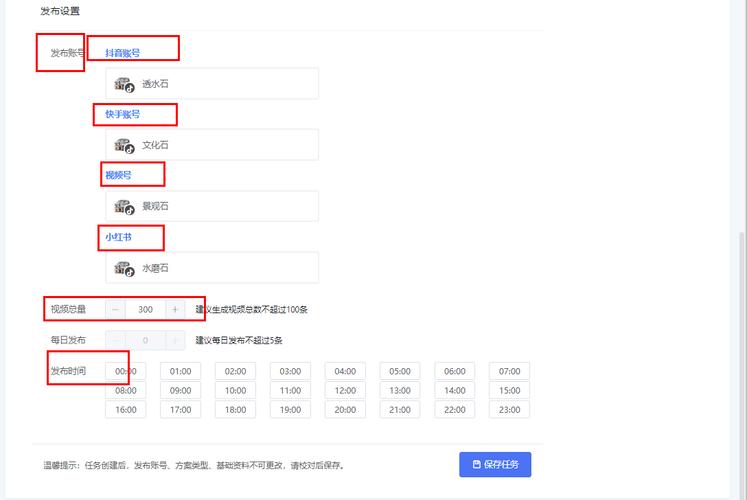The height and width of the screenshot is (500, 747).
Task: Click the avatar icon next to 景观石
Action: click(x=124, y=207)
